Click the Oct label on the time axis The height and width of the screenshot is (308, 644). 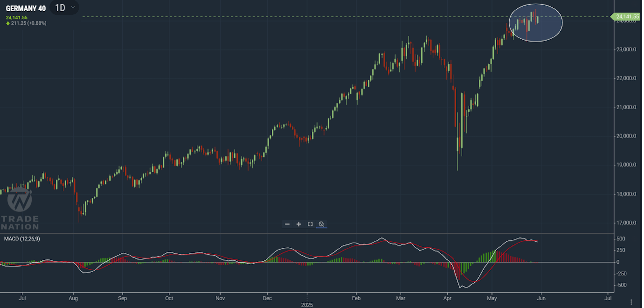(169, 298)
